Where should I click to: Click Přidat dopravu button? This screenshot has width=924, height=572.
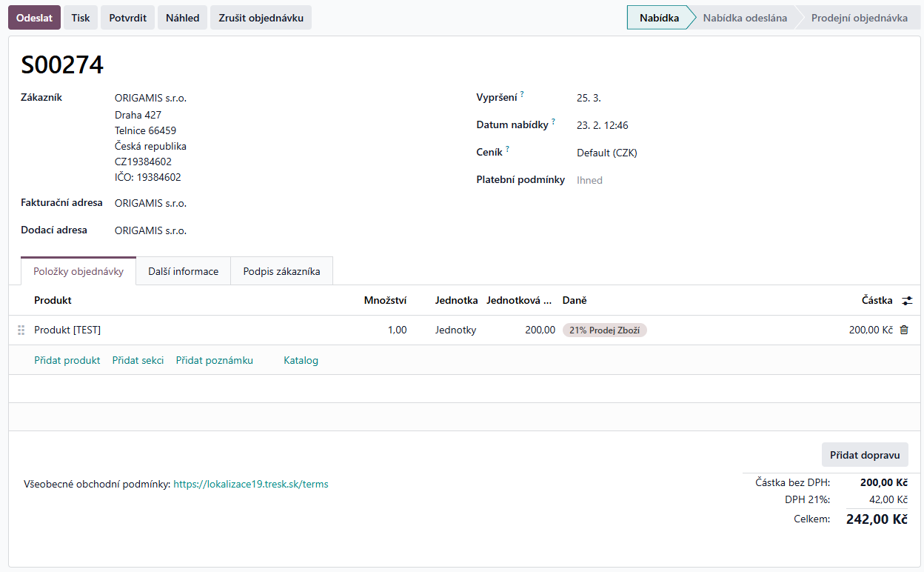(x=864, y=455)
